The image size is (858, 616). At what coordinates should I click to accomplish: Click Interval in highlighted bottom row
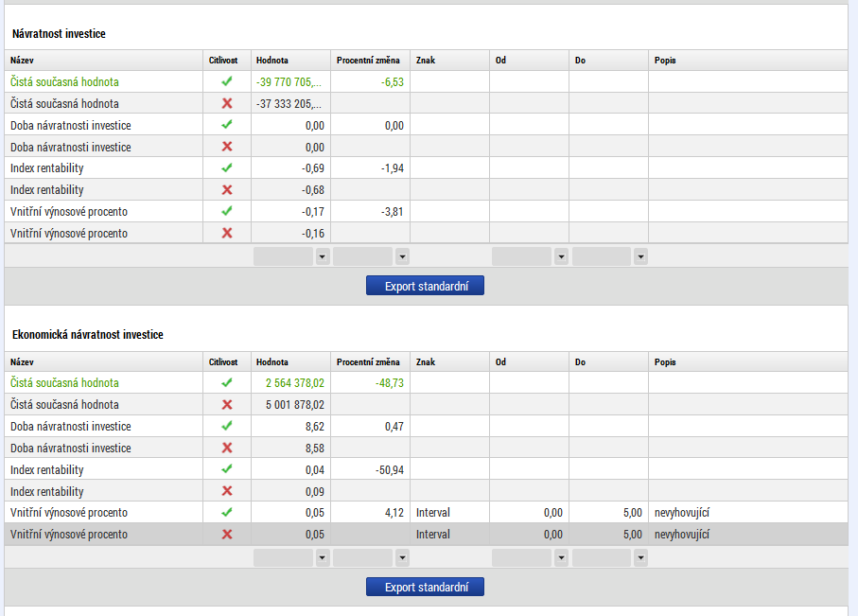coord(433,534)
